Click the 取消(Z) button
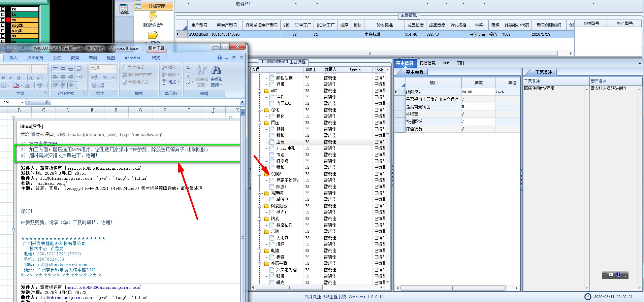Screen dimensions: 644x302 pyautogui.click(x=243, y=4)
